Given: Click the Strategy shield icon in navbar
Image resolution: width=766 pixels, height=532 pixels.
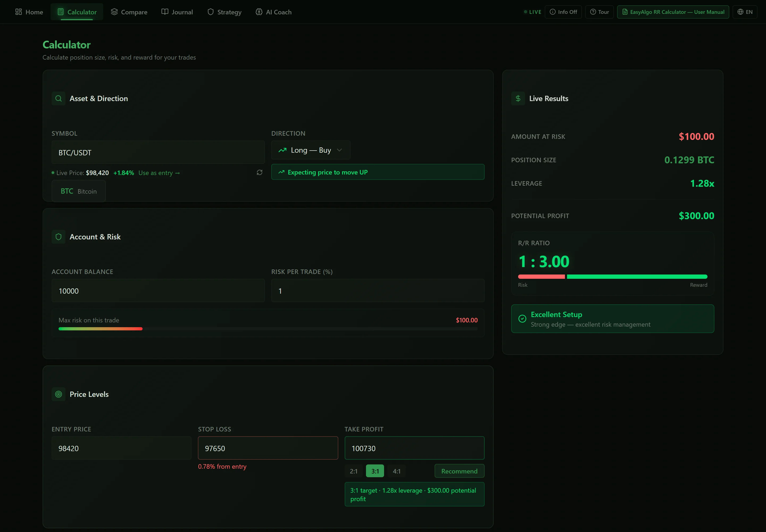Looking at the screenshot, I should click(x=210, y=12).
